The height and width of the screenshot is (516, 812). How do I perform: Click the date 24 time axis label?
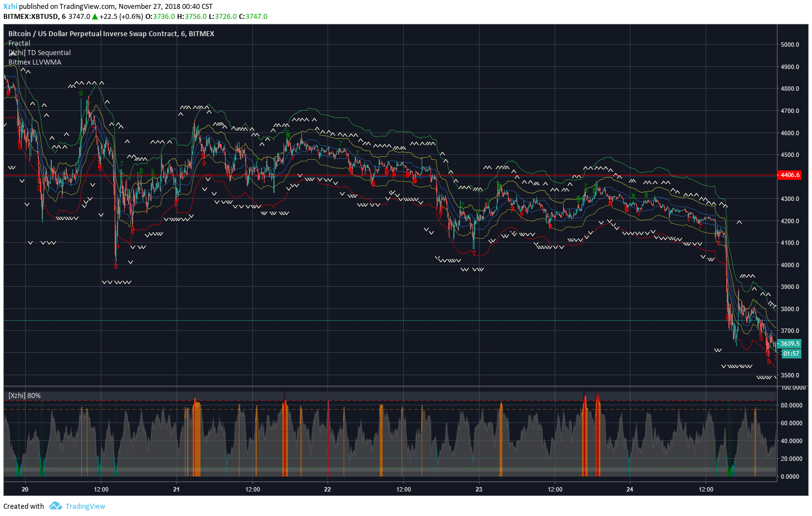[630, 490]
